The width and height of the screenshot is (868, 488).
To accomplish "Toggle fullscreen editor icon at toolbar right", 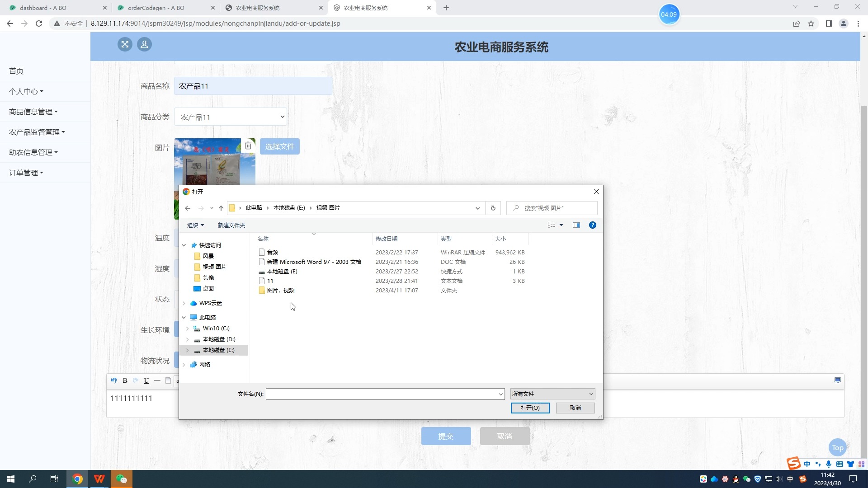I will [837, 380].
